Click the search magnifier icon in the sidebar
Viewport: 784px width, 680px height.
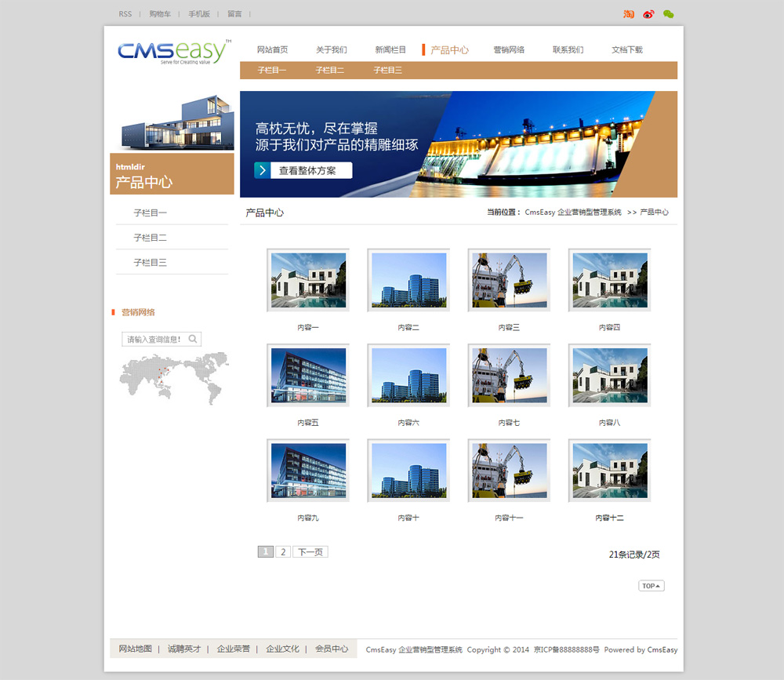(x=193, y=340)
